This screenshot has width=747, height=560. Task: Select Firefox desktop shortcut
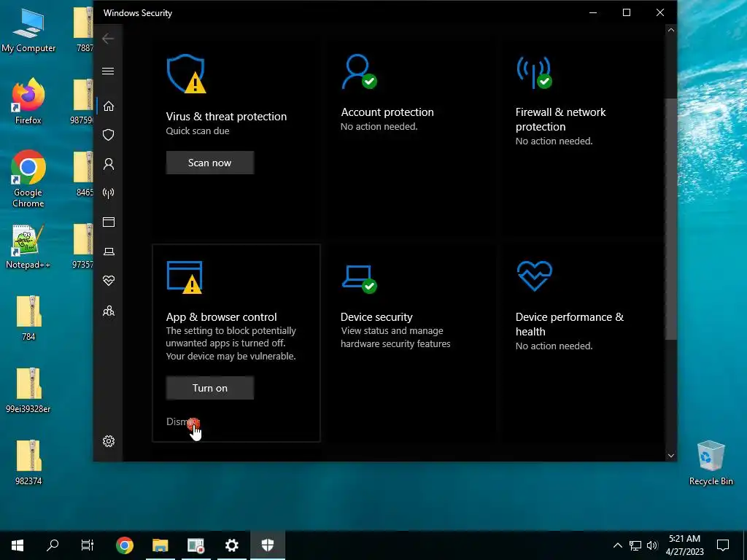point(28,101)
